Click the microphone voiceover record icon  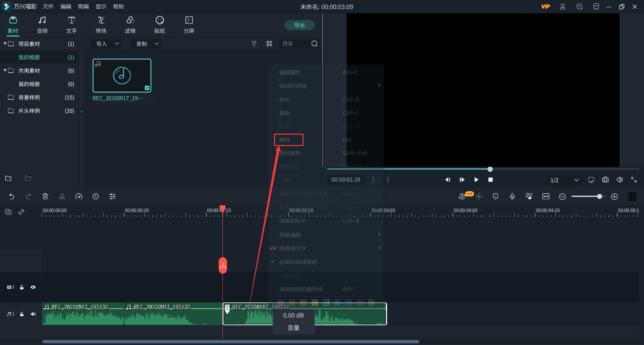(512, 197)
